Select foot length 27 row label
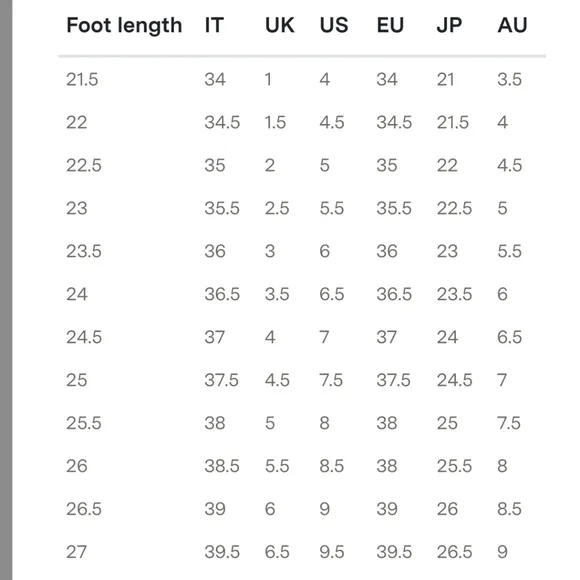This screenshot has height=580, width=580. pyautogui.click(x=77, y=552)
